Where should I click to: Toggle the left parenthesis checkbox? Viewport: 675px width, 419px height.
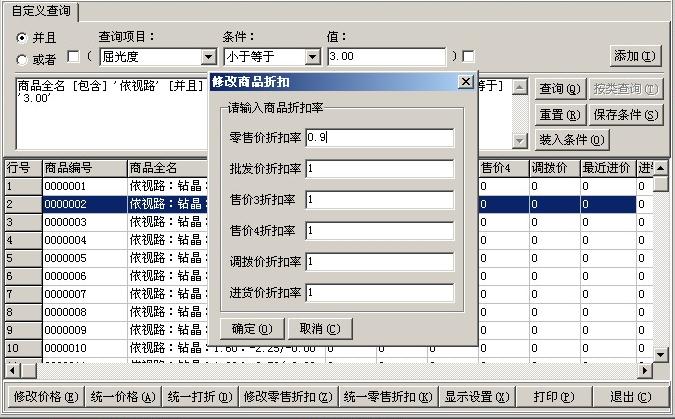pyautogui.click(x=72, y=57)
